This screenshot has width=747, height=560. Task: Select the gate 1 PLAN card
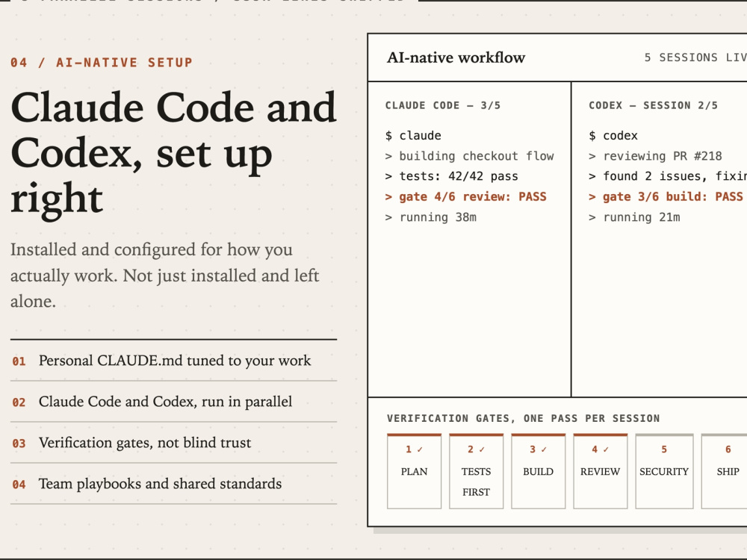tap(414, 471)
